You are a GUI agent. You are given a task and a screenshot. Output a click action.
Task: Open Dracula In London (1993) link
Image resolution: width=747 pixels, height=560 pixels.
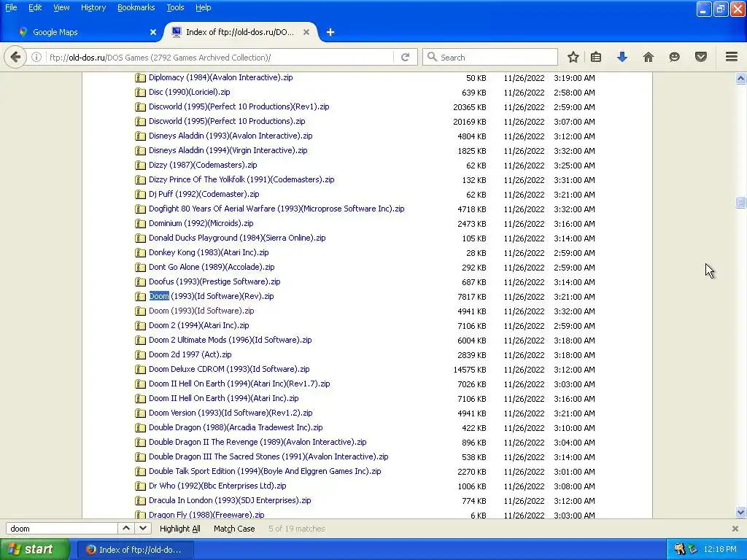click(x=230, y=500)
